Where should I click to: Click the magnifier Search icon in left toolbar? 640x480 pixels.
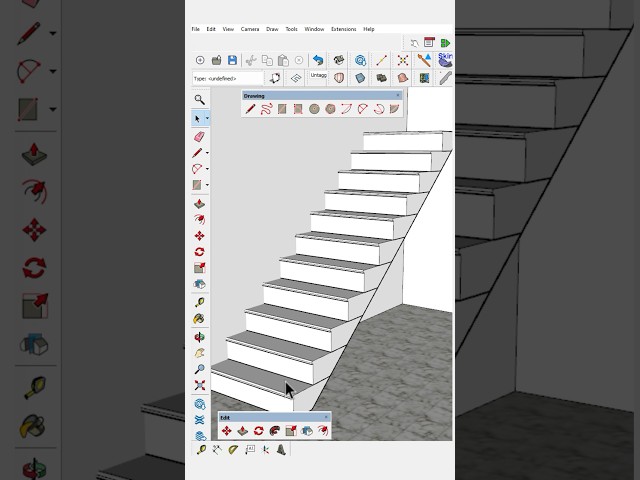200,99
